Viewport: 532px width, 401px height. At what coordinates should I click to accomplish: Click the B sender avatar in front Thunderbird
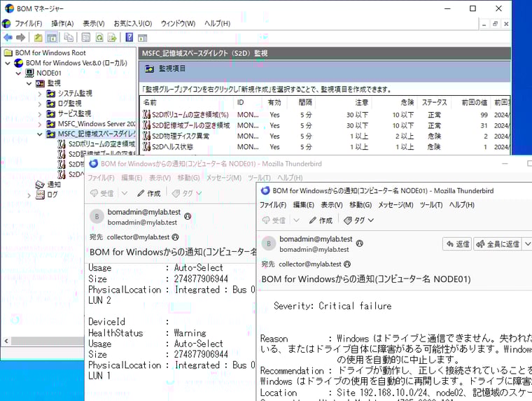pos(269,244)
